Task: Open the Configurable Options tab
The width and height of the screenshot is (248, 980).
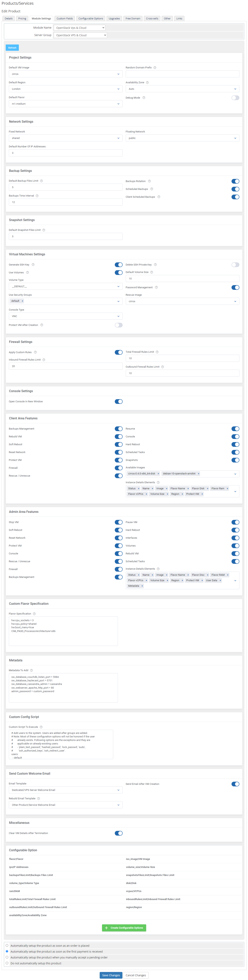Action: 91,19
